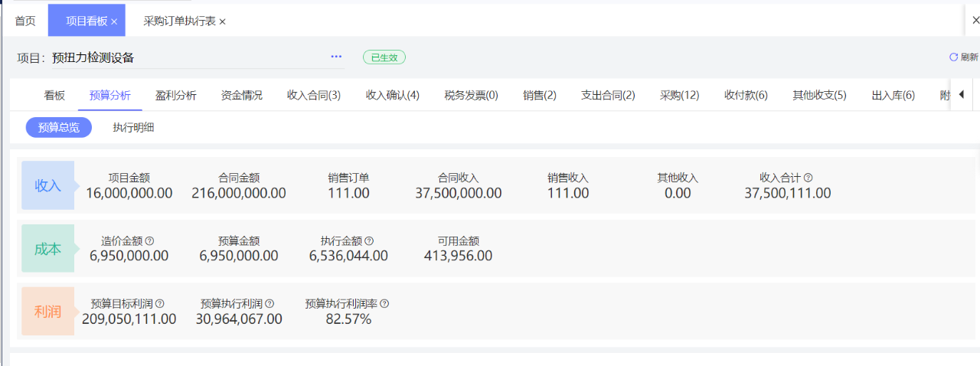Click the 销售订单 label
This screenshot has width=980, height=366.
pos(348,178)
